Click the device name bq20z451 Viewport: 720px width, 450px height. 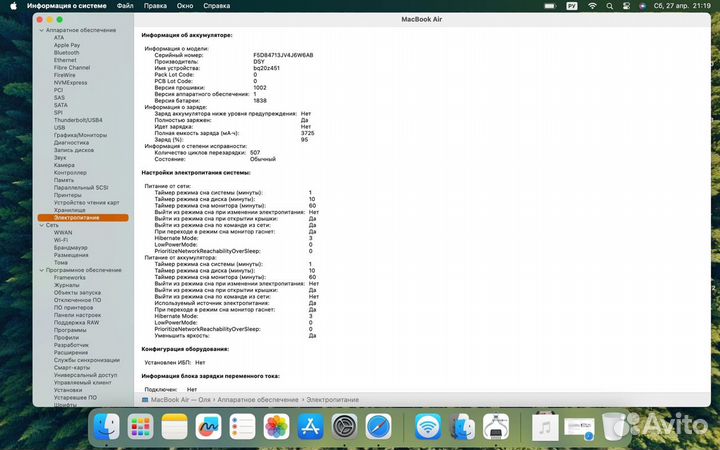[x=266, y=68]
